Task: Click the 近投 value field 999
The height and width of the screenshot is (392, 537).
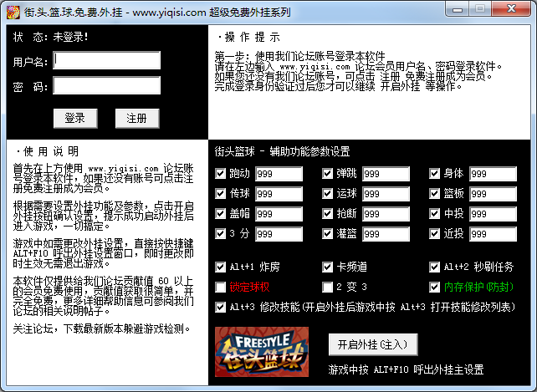Action: pos(493,234)
